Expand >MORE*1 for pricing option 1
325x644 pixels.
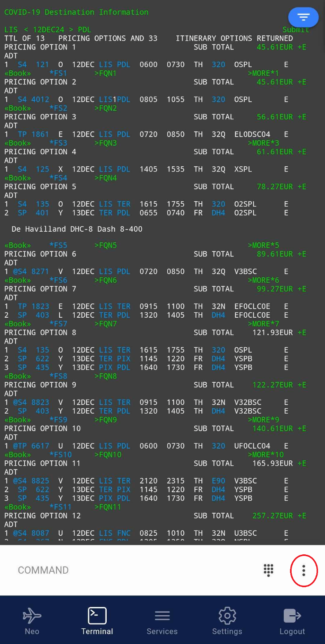[263, 73]
